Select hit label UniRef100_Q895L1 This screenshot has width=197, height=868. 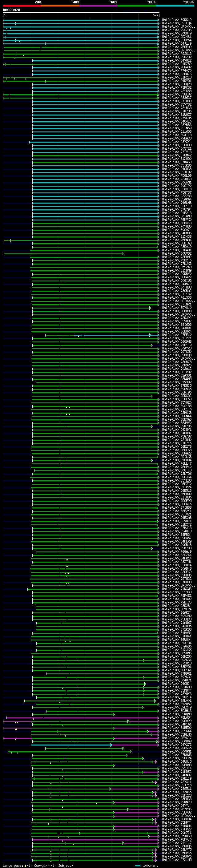point(177,789)
